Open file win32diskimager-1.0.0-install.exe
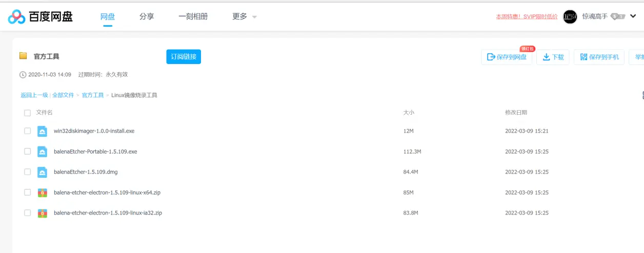644x253 pixels. [x=94, y=131]
